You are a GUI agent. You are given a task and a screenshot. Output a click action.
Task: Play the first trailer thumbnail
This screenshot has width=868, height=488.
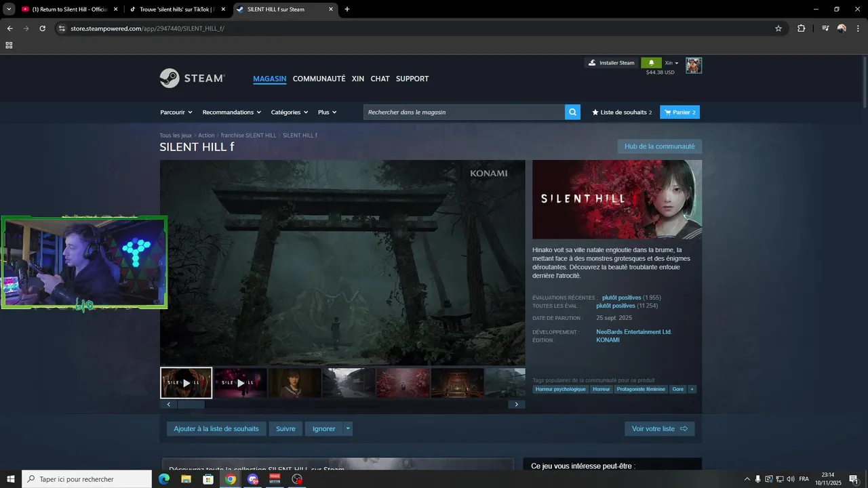tap(186, 383)
